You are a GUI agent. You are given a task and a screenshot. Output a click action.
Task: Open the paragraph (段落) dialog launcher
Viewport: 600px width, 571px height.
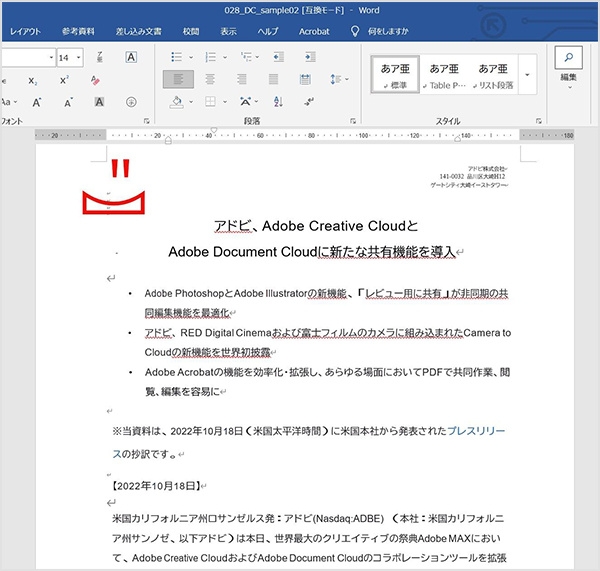click(x=353, y=121)
